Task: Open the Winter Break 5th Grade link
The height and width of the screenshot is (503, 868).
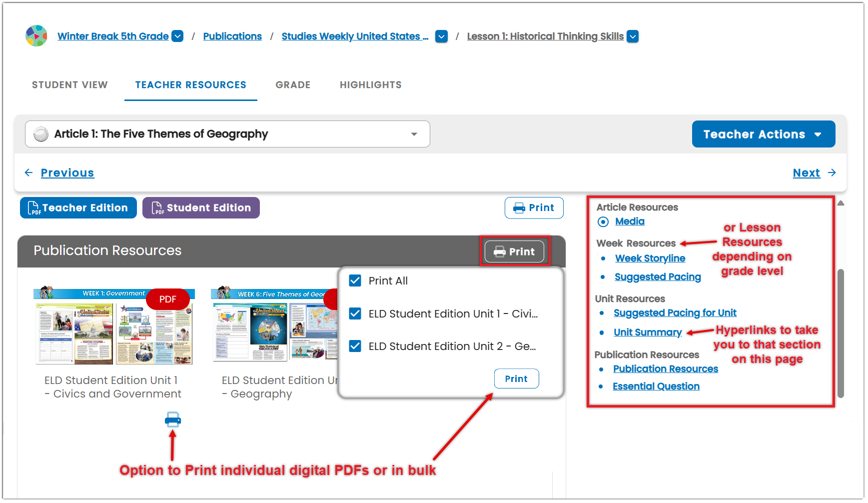Action: 113,36
